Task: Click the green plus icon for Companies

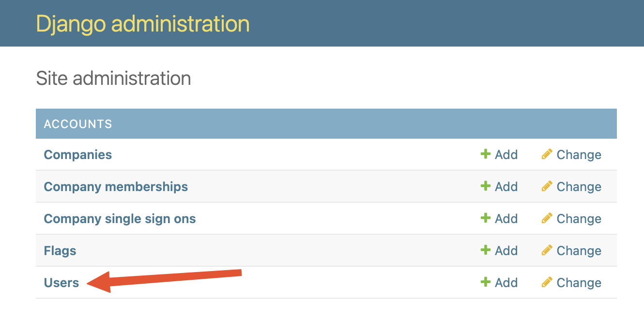Action: coord(485,154)
